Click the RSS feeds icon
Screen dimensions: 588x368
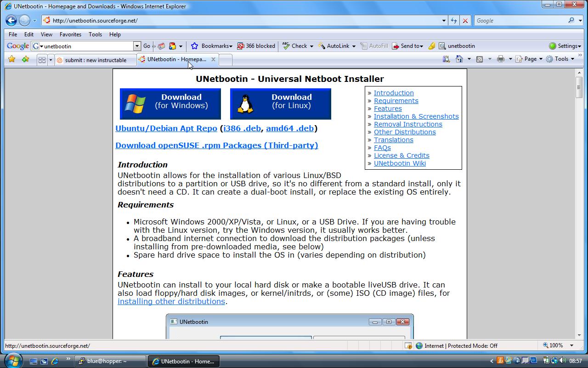[480, 59]
